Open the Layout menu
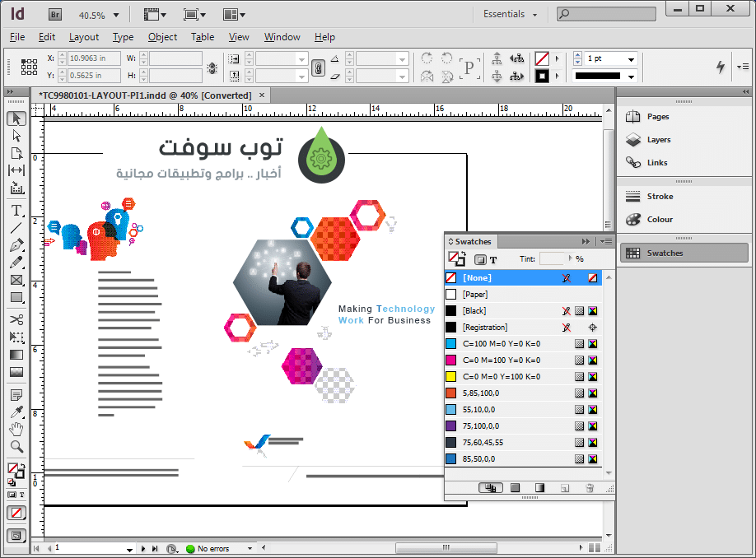Viewport: 756px width, 558px height. coord(84,37)
